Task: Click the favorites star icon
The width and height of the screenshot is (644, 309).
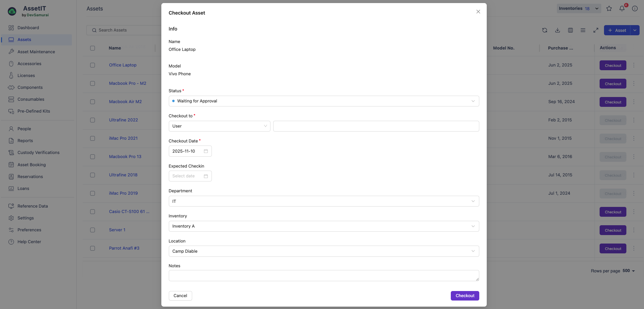Action: (x=609, y=8)
